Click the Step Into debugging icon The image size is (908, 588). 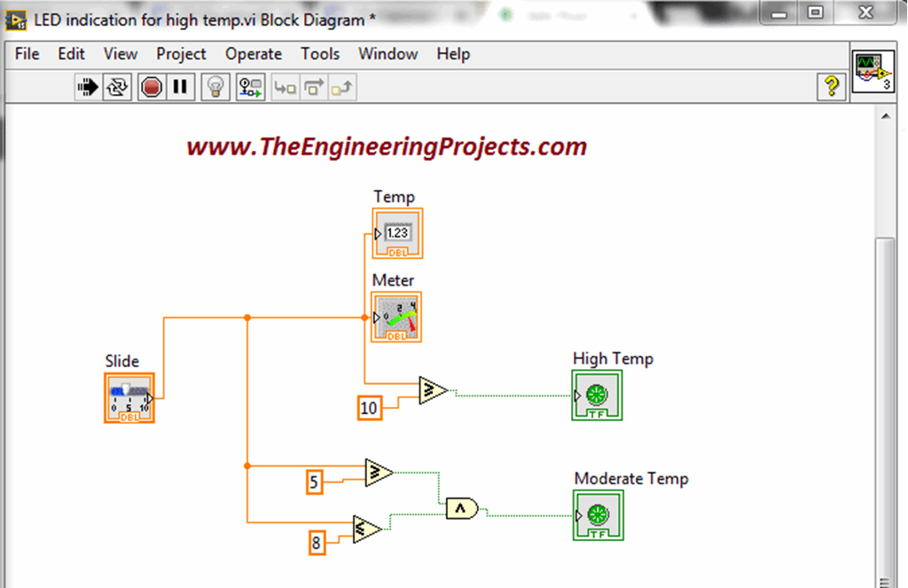[285, 86]
